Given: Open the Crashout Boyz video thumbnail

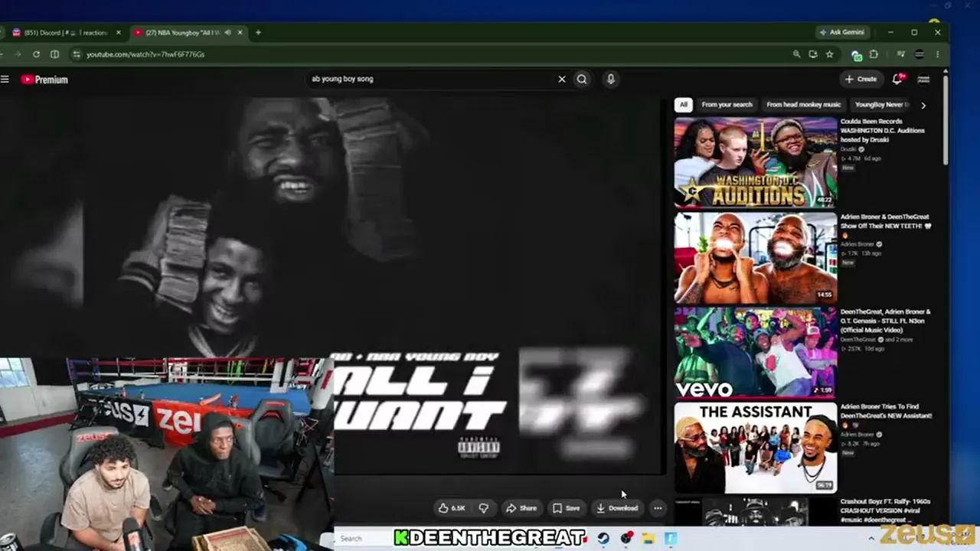Looking at the screenshot, I should pos(756,511).
